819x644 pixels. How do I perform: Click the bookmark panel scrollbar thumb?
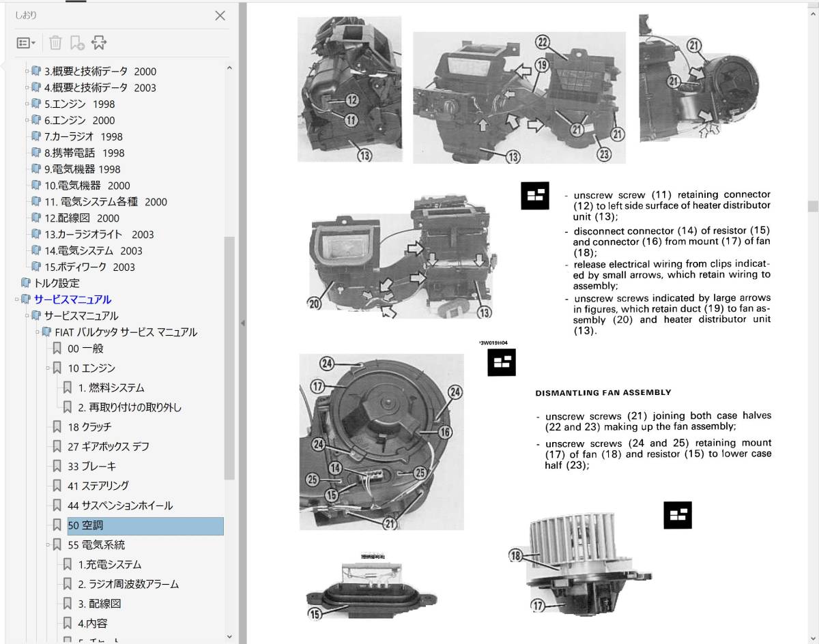coord(229,358)
